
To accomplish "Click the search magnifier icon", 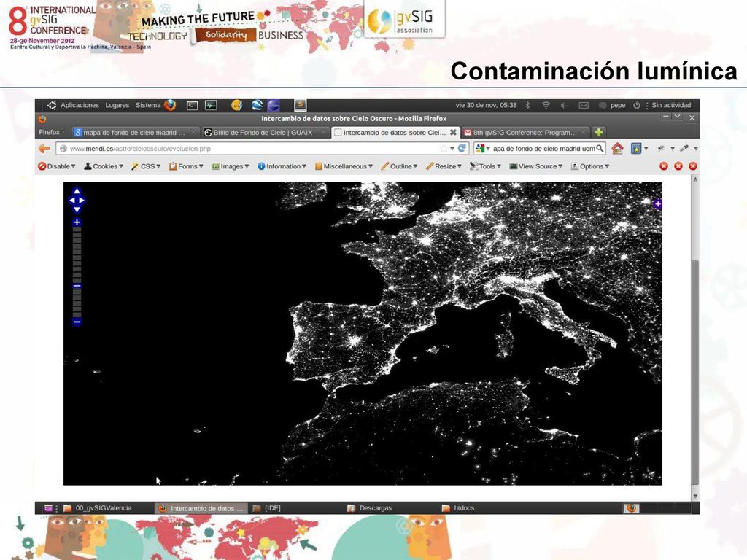I will point(600,149).
